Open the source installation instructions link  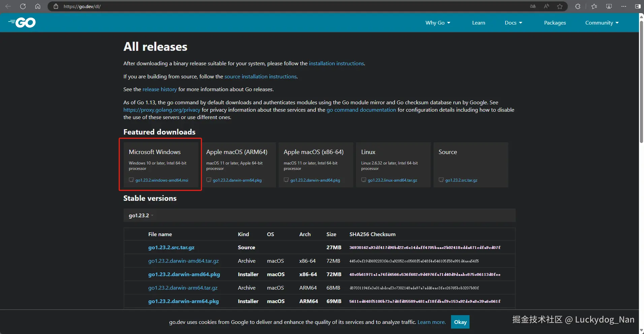click(261, 76)
